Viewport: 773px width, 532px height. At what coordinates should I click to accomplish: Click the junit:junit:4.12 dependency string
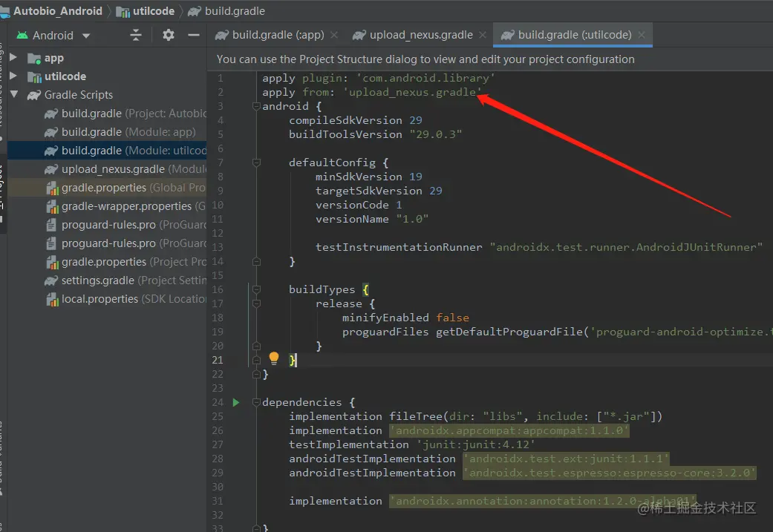pyautogui.click(x=476, y=444)
